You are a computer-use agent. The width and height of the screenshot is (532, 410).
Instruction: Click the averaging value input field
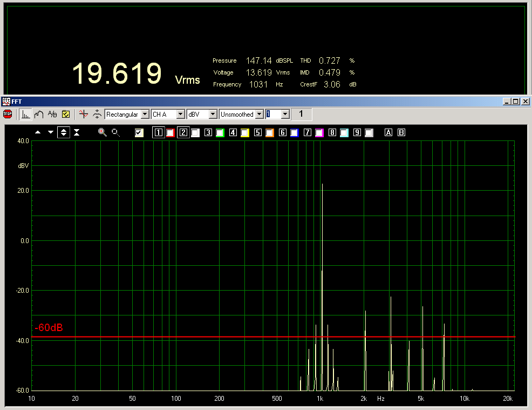pyautogui.click(x=274, y=115)
